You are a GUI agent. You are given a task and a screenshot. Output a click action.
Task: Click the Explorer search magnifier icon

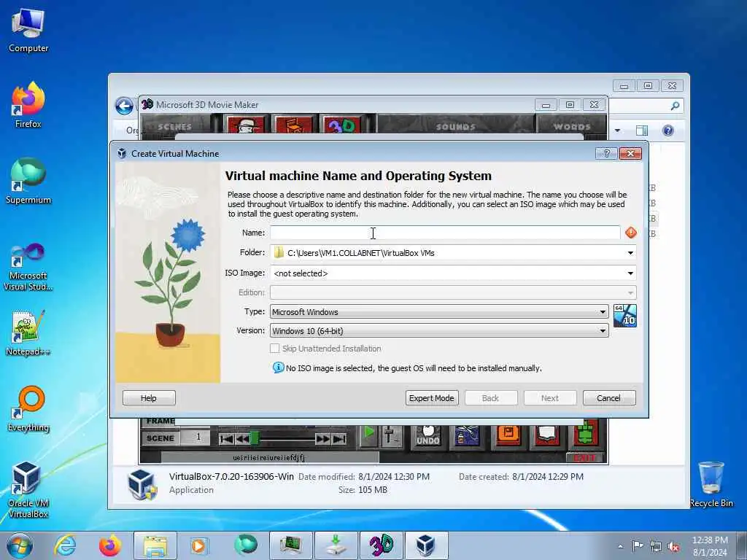[x=675, y=106]
